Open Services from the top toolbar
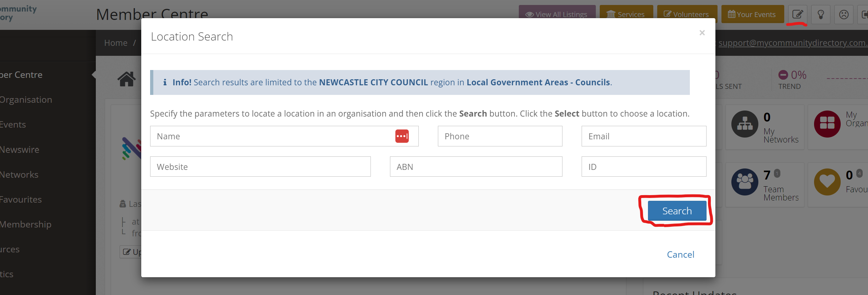 click(626, 14)
